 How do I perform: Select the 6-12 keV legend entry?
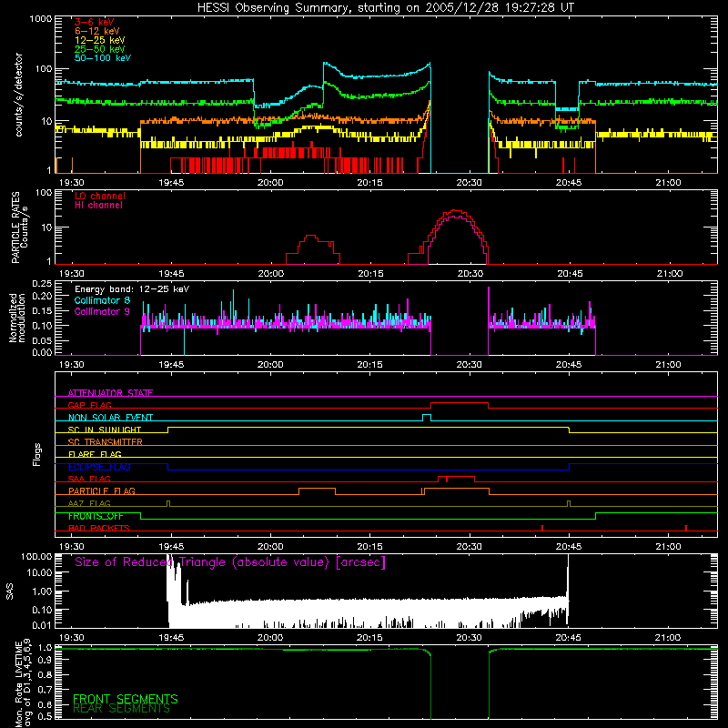[x=97, y=31]
